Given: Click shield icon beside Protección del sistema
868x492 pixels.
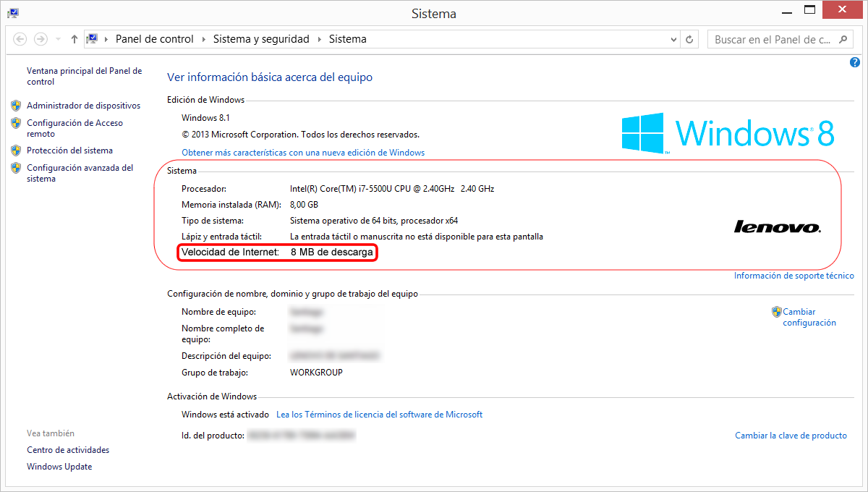Looking at the screenshot, I should [x=16, y=150].
